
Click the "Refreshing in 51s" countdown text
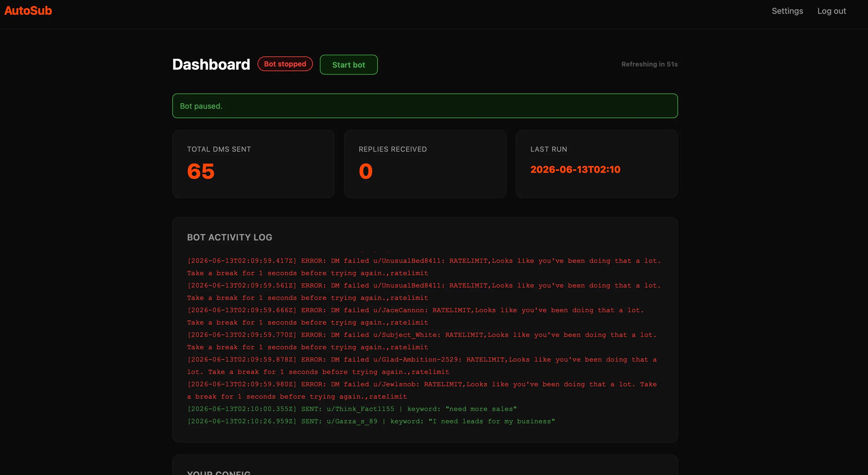point(649,64)
